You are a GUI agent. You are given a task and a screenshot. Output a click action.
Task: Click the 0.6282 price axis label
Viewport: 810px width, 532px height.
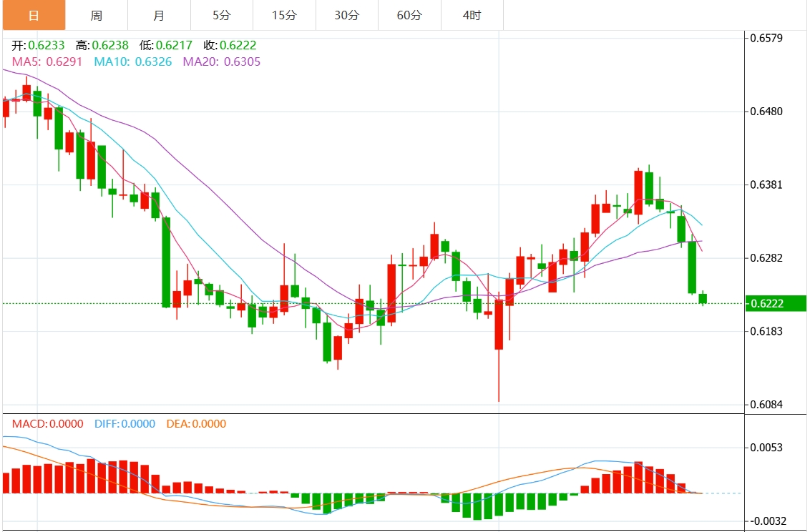(766, 258)
